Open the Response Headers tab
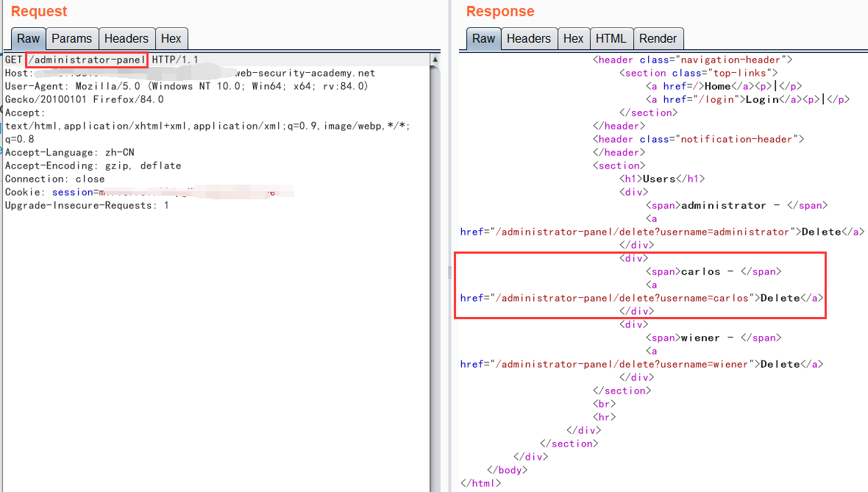 528,39
